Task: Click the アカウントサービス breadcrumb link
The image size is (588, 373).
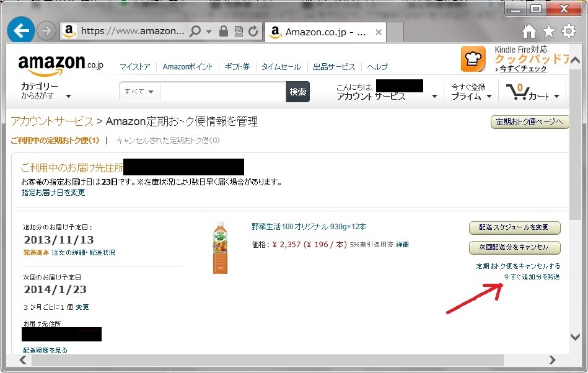Action: coord(52,121)
